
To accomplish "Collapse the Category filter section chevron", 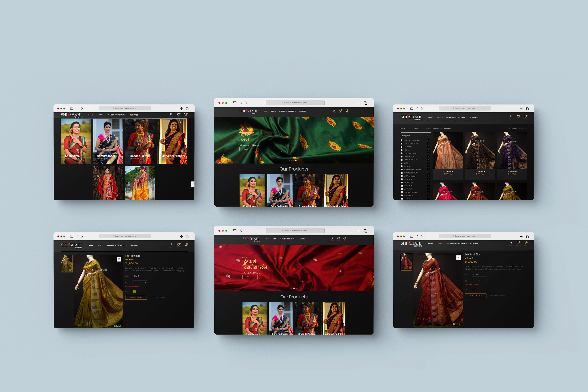I will pos(428,136).
